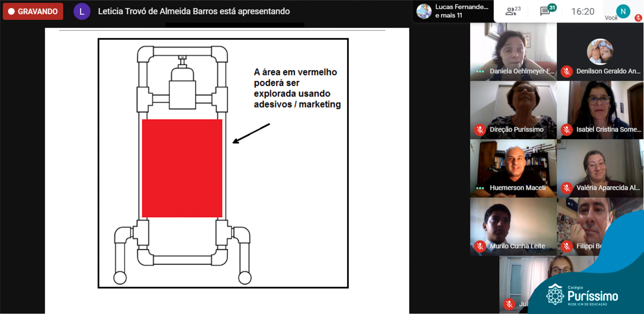The image size is (644, 314).
Task: Expand the 'e mais 11' participants strip
Action: (449, 16)
